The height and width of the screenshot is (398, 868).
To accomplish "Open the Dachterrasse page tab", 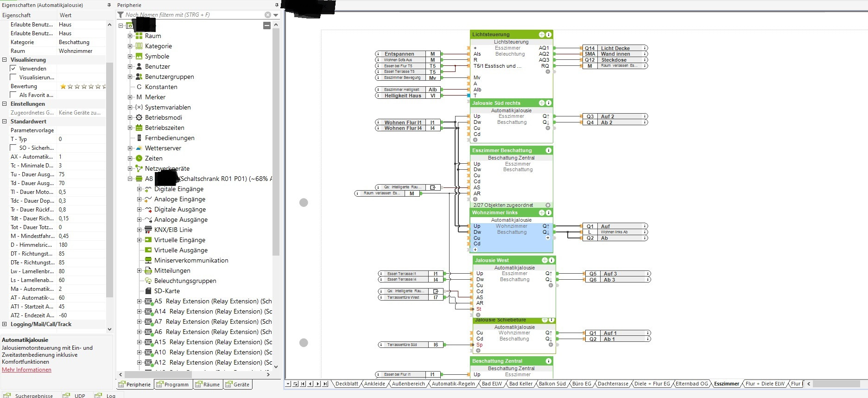I will 613,384.
